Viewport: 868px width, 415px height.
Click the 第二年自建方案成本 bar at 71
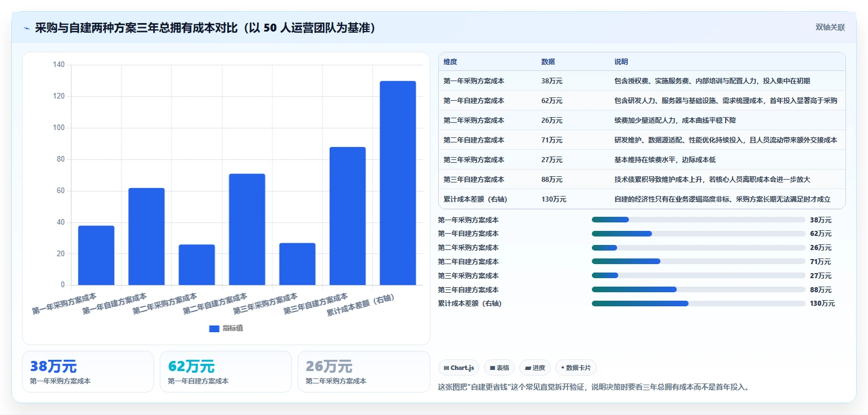(x=247, y=229)
